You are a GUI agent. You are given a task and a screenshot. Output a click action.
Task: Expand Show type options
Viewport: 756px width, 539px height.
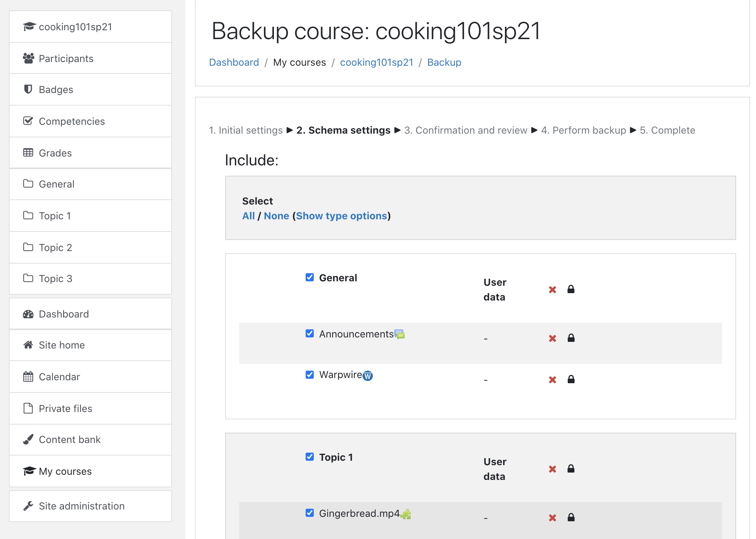[x=341, y=216]
